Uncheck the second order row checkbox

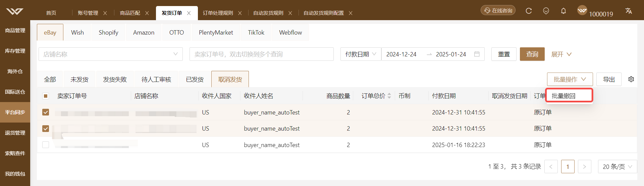(x=46, y=129)
